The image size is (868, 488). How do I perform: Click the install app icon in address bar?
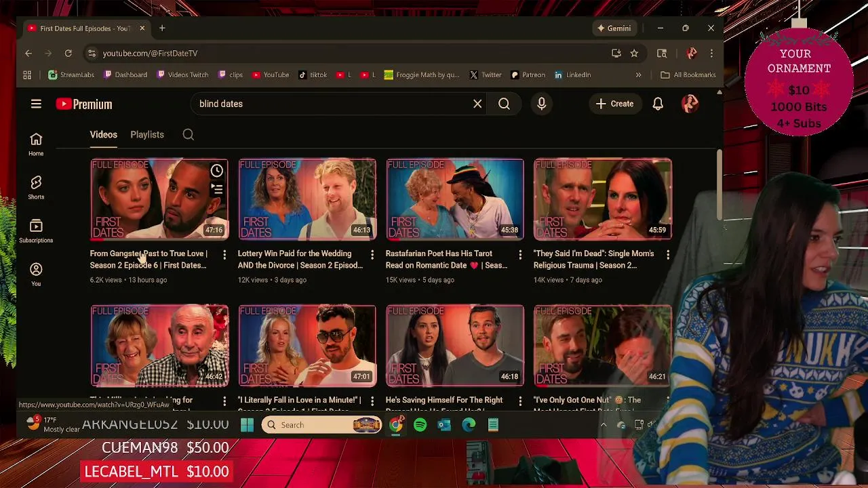pos(616,53)
